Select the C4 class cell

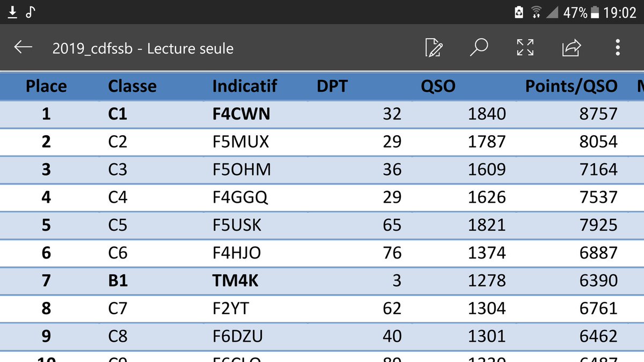coord(118,197)
